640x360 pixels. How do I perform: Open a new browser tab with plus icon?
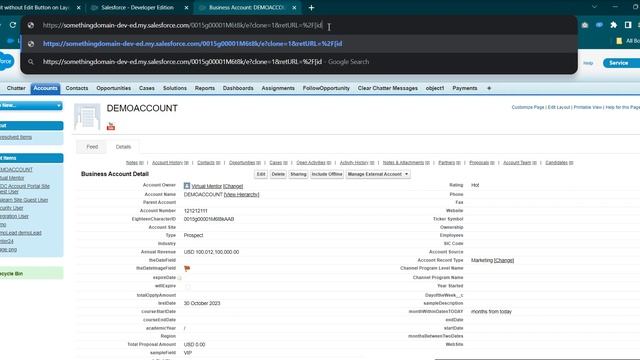click(x=311, y=8)
